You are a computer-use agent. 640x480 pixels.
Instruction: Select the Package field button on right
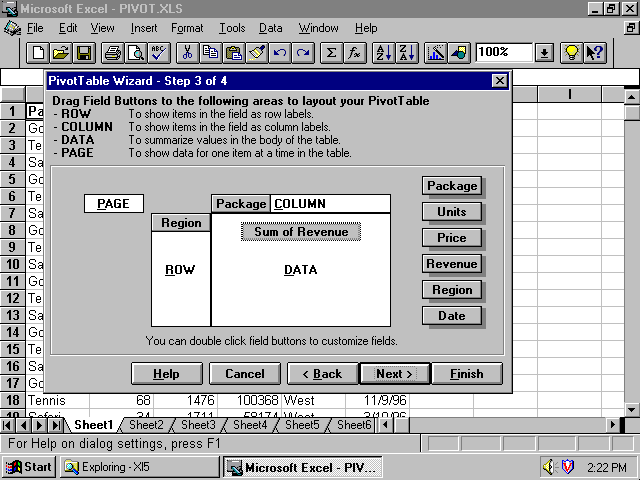click(452, 186)
